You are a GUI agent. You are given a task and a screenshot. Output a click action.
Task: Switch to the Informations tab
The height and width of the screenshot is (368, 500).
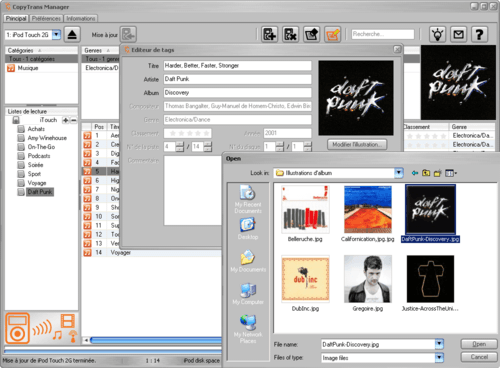click(81, 19)
